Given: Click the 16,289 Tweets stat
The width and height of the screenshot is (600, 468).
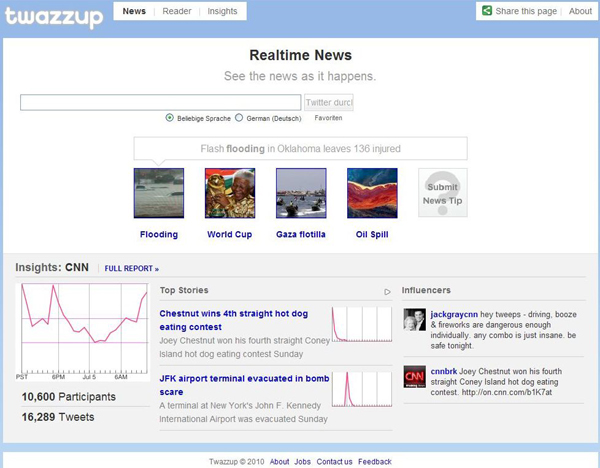Looking at the screenshot, I should 58,417.
